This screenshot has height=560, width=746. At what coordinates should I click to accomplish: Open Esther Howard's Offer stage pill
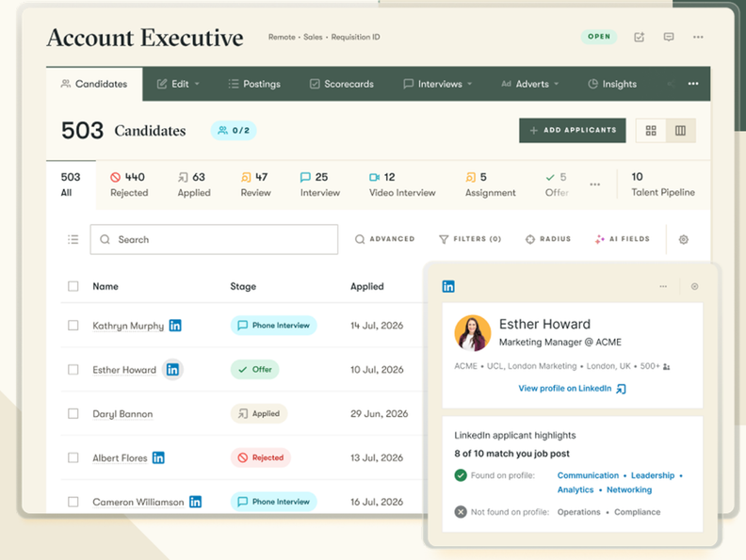tap(254, 369)
